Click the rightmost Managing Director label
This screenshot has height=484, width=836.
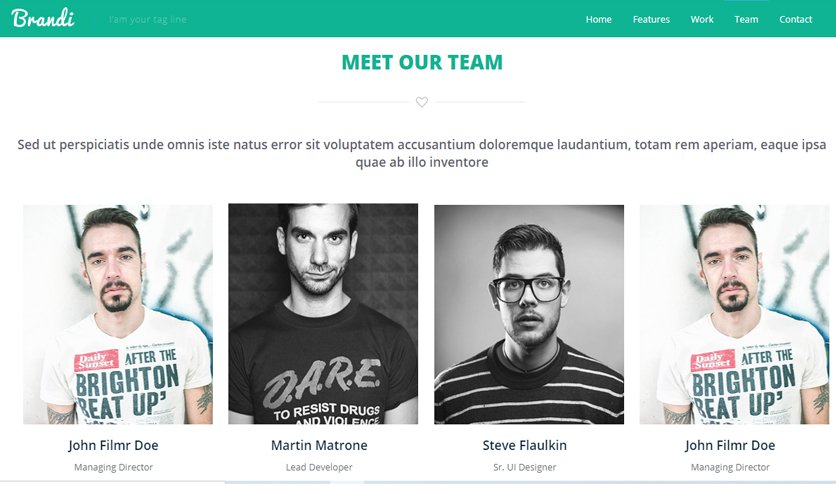click(730, 467)
